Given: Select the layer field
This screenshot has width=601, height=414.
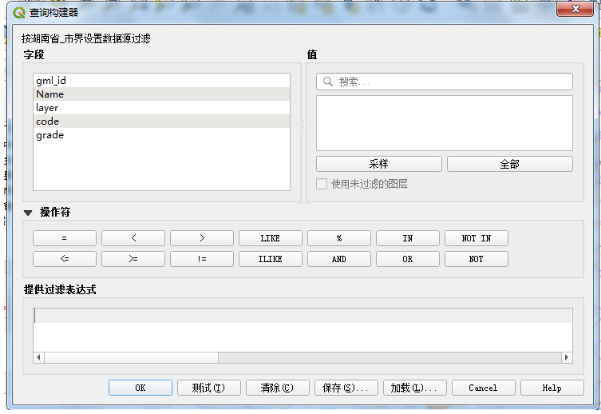Looking at the screenshot, I should pos(161,108).
